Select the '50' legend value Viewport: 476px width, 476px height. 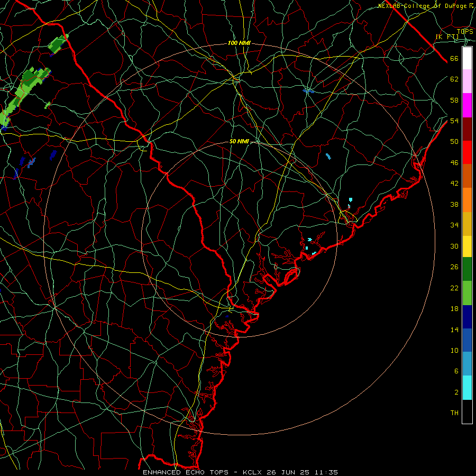454,141
